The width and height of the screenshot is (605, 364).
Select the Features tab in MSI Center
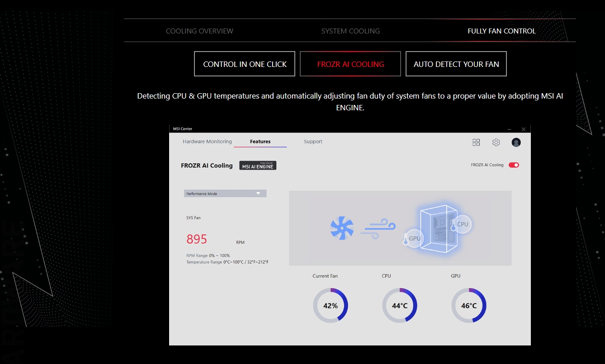260,142
